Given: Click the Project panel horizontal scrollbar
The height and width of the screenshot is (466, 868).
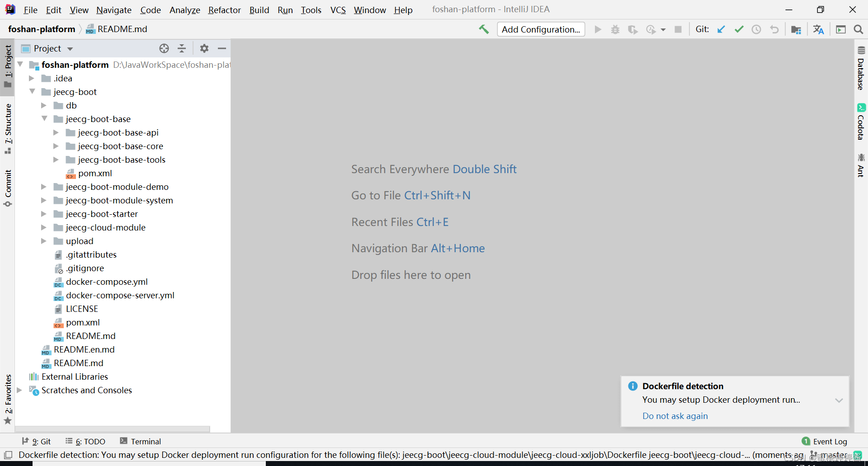Looking at the screenshot, I should point(113,429).
